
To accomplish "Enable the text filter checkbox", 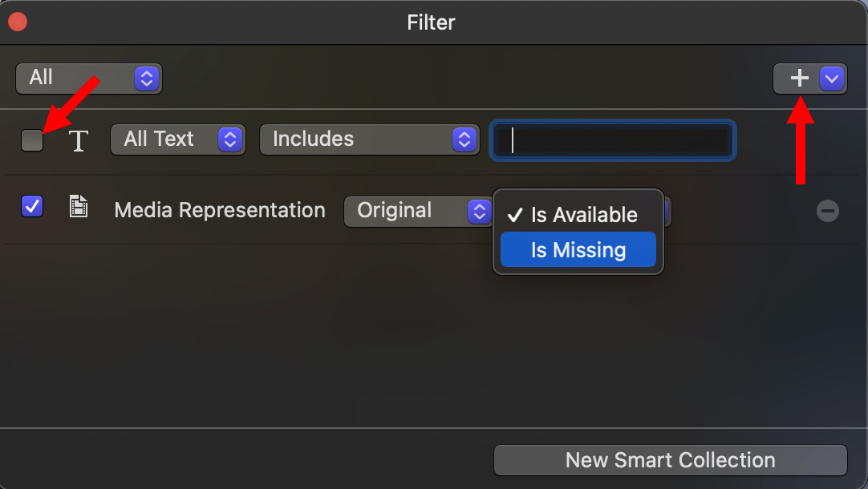I will (x=32, y=140).
